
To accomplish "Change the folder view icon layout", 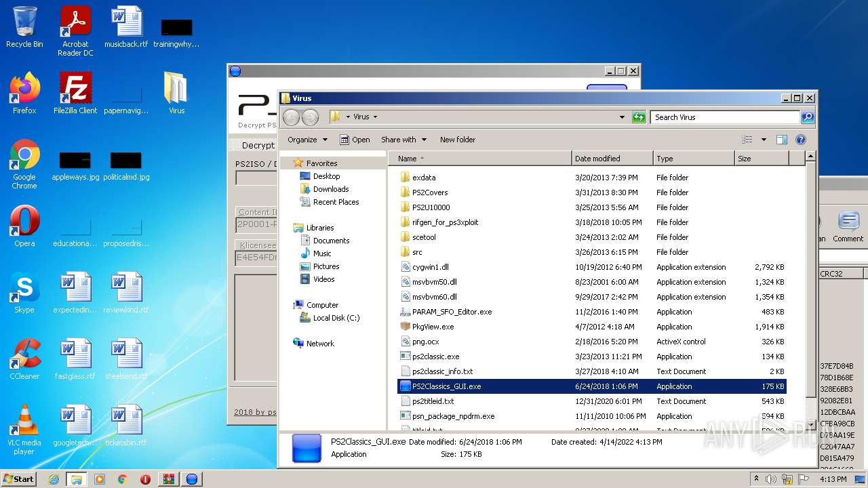I will coord(747,140).
